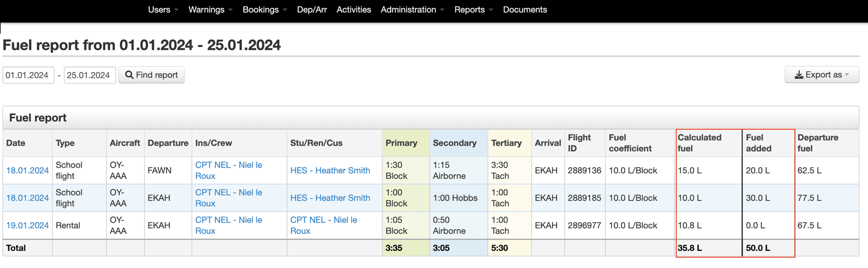868x268 pixels.
Task: Go to Dep/Arr page
Action: [311, 10]
